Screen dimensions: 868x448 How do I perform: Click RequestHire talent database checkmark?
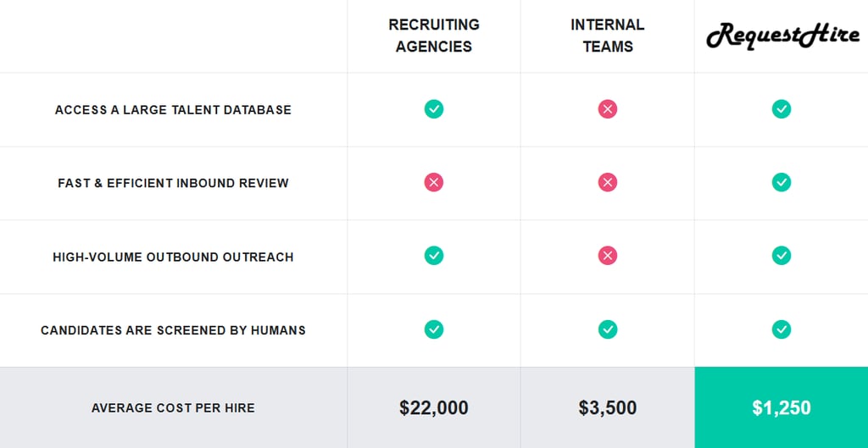click(x=782, y=109)
